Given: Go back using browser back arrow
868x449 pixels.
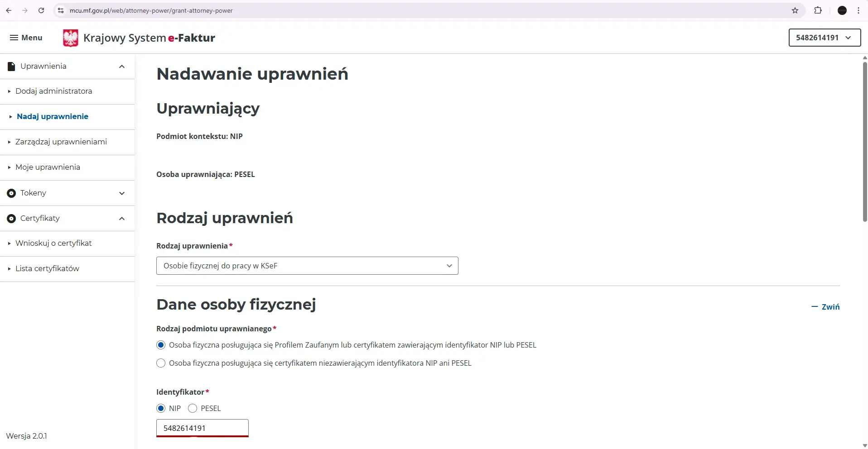Looking at the screenshot, I should (9, 10).
